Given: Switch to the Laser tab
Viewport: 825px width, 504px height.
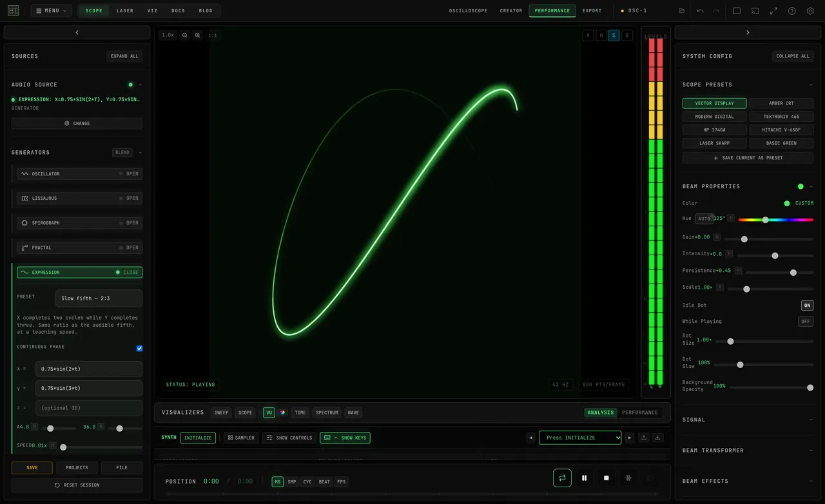Looking at the screenshot, I should (125, 11).
